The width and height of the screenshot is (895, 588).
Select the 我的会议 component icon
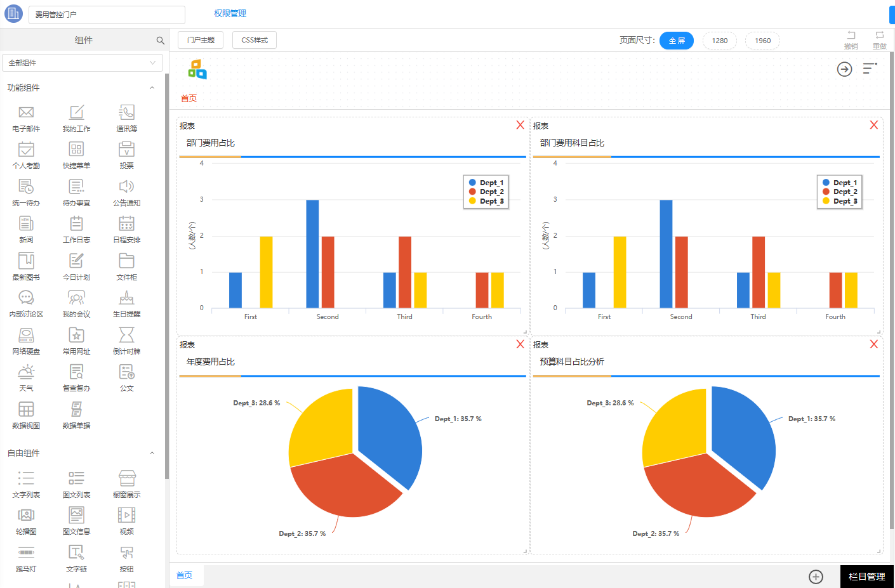76,297
